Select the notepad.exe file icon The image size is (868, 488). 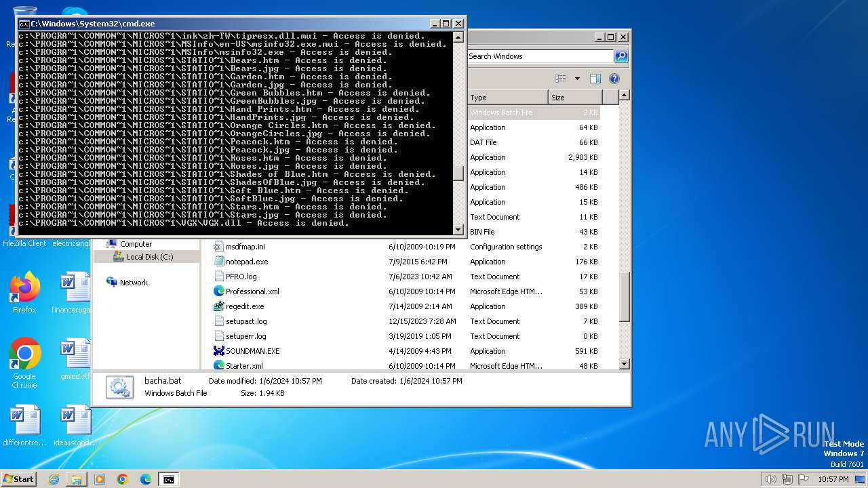[x=219, y=262]
